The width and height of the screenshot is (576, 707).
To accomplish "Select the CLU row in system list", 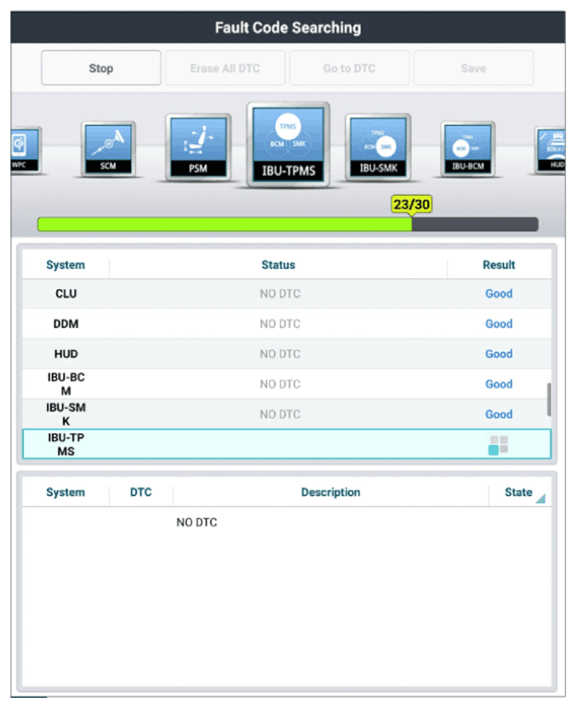I will coord(287,294).
